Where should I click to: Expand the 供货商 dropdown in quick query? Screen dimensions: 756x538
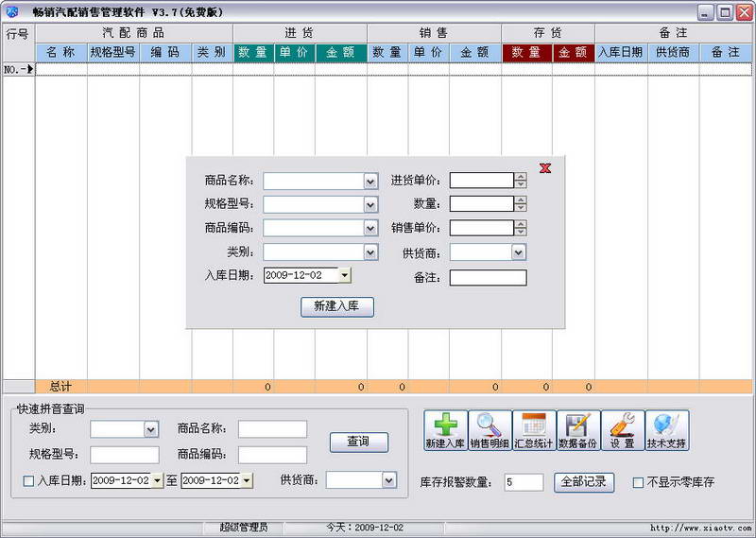[x=388, y=480]
